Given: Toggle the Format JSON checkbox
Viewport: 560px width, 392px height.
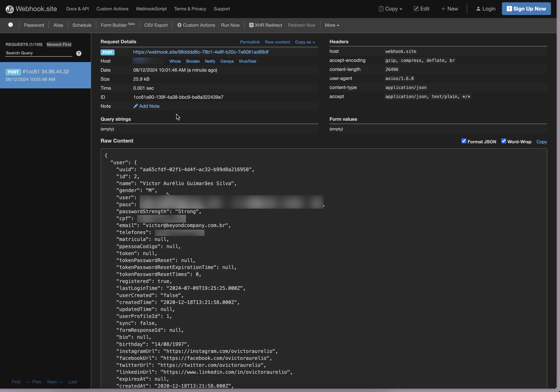Looking at the screenshot, I should click(464, 141).
